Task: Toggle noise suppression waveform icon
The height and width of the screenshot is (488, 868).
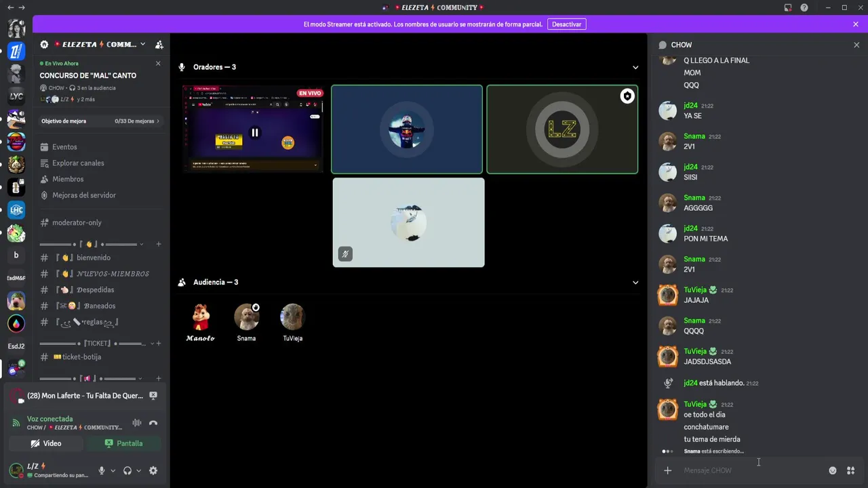Action: point(137,423)
